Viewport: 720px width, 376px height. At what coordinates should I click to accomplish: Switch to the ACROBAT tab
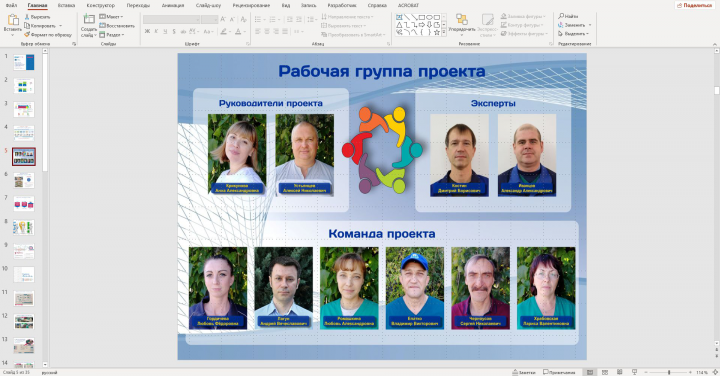(x=408, y=5)
